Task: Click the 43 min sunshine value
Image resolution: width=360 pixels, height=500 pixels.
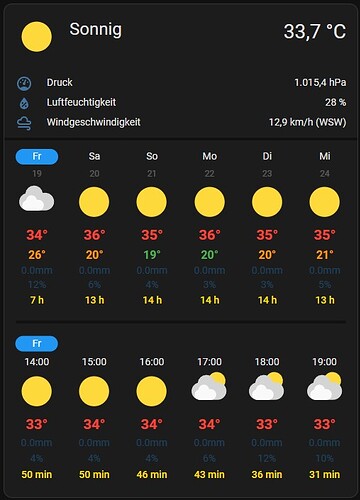Action: (209, 474)
